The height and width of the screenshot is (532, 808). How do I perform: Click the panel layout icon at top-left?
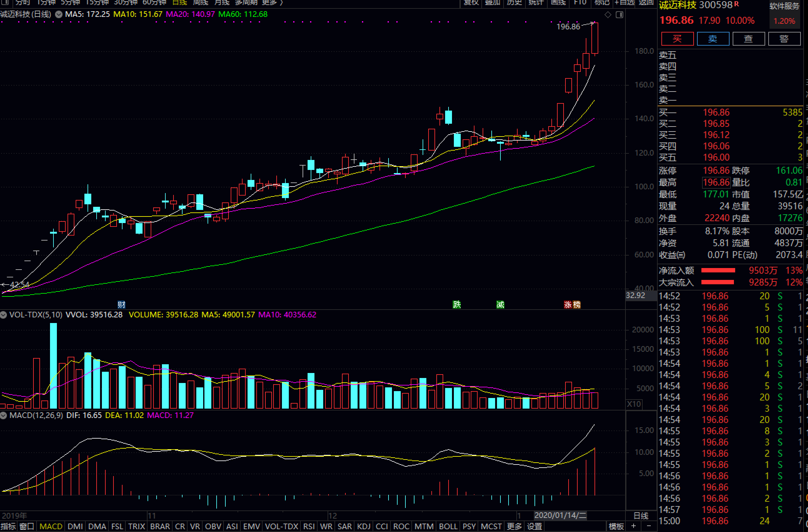[x=5, y=2]
